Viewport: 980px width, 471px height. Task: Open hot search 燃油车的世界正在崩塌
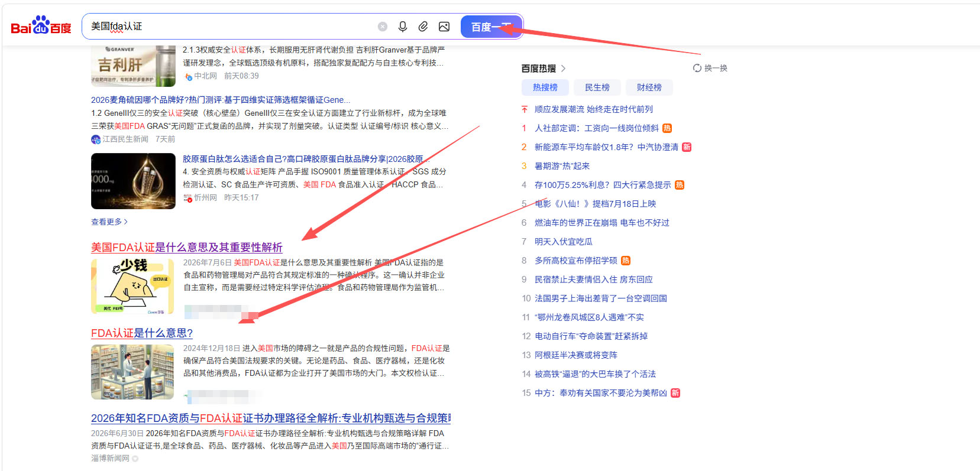pyautogui.click(x=602, y=223)
